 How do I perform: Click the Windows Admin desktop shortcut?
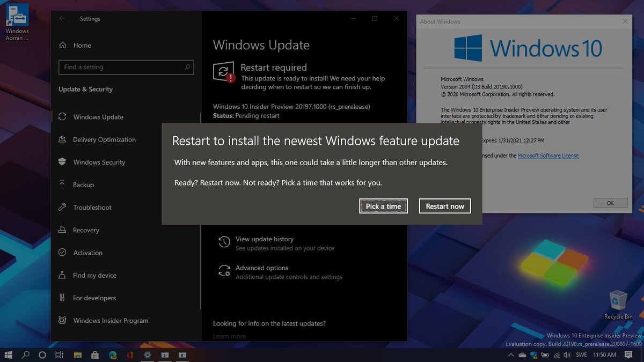17,24
